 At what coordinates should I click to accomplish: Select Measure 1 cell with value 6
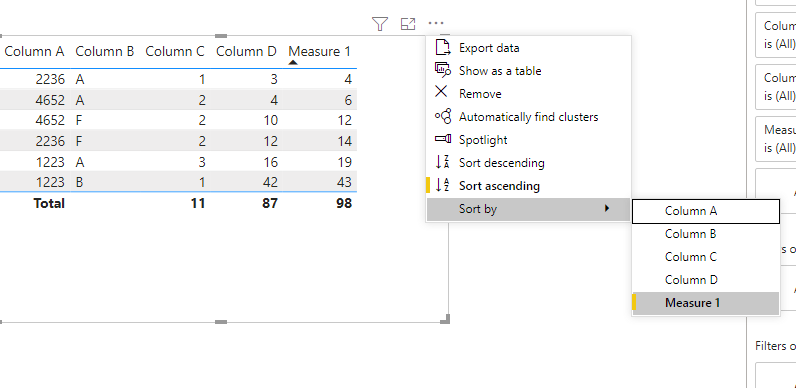[x=348, y=100]
